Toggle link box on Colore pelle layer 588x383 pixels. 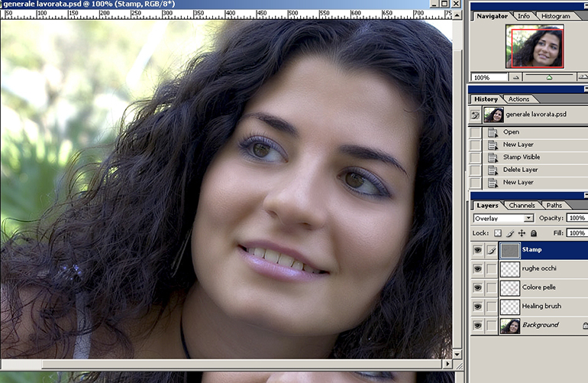[491, 287]
